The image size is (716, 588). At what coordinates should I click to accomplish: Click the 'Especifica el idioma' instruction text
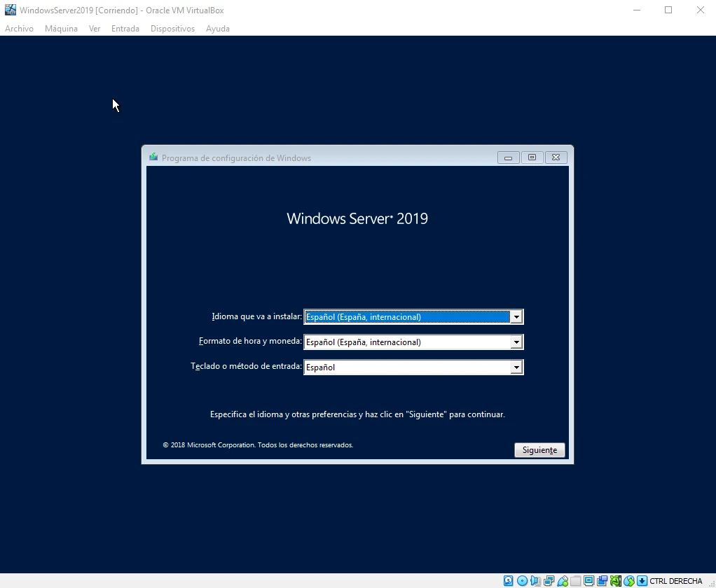(x=357, y=414)
